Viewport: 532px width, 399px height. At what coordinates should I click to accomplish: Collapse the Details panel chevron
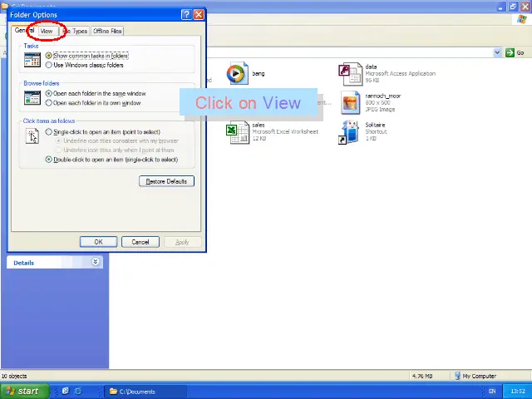pyautogui.click(x=95, y=262)
